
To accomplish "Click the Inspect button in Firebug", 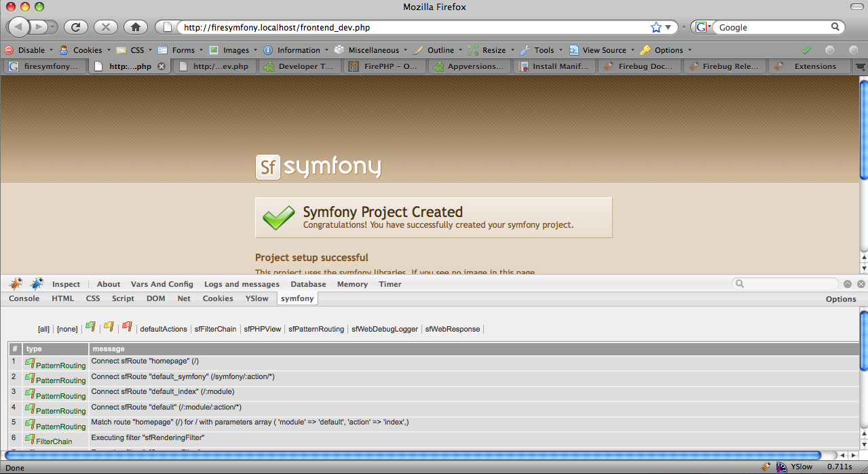I will [66, 284].
